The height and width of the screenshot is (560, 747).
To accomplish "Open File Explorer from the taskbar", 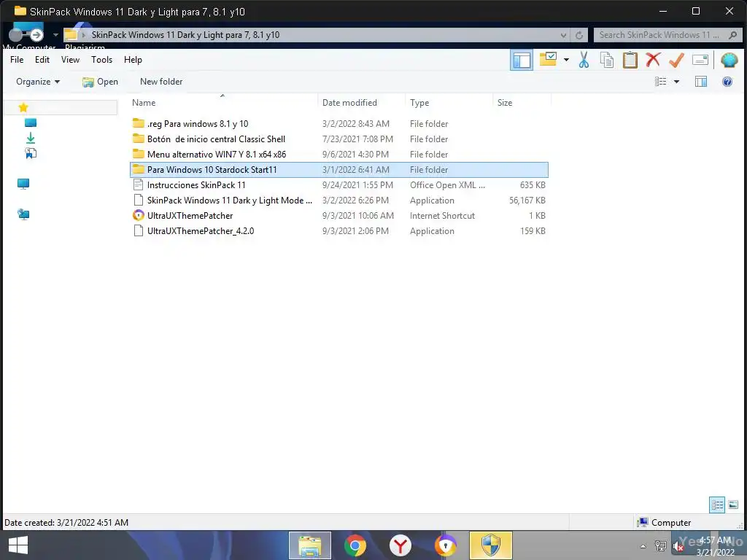I will pos(309,545).
